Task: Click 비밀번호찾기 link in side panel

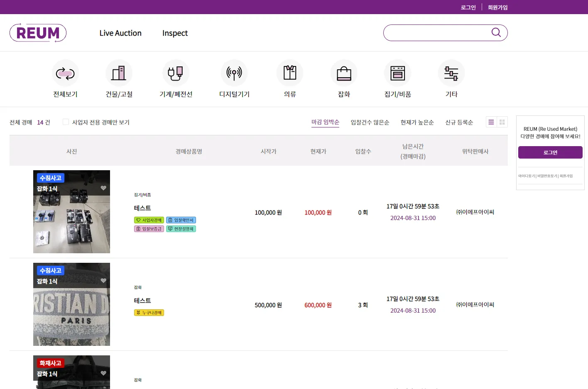Action: pyautogui.click(x=547, y=176)
